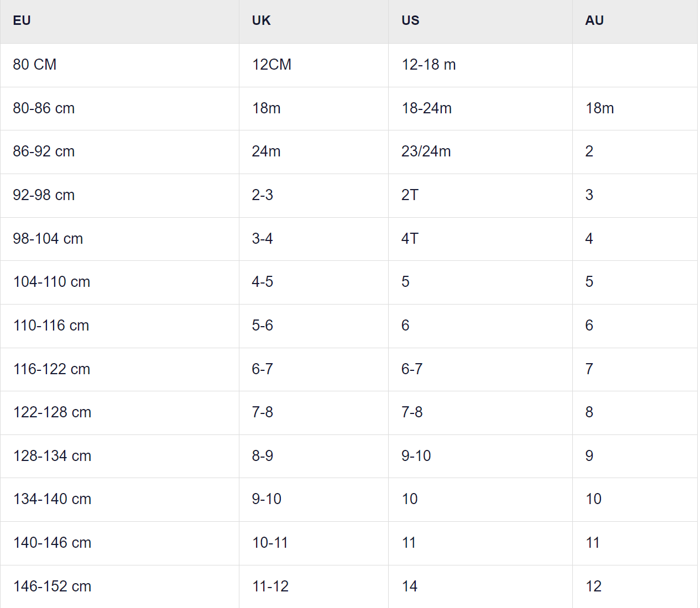This screenshot has width=700, height=608.
Task: Select the 18-24m US size cell
Action: coord(426,108)
